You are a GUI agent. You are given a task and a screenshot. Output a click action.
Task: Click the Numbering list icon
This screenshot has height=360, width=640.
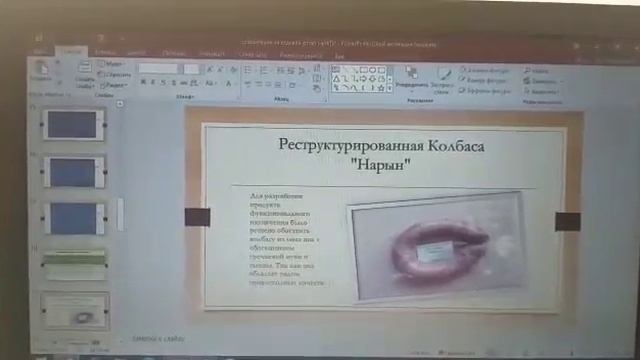point(264,71)
